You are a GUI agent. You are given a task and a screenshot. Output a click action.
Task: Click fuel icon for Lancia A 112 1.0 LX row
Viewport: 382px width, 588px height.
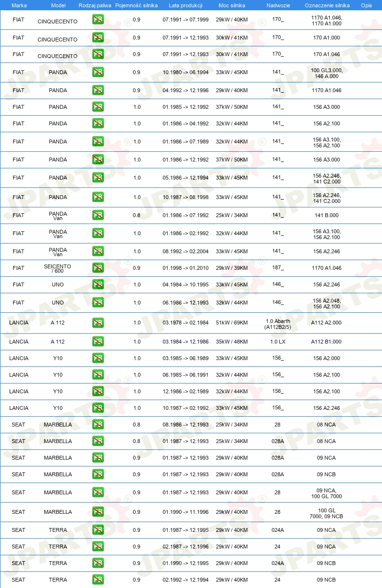coord(98,342)
